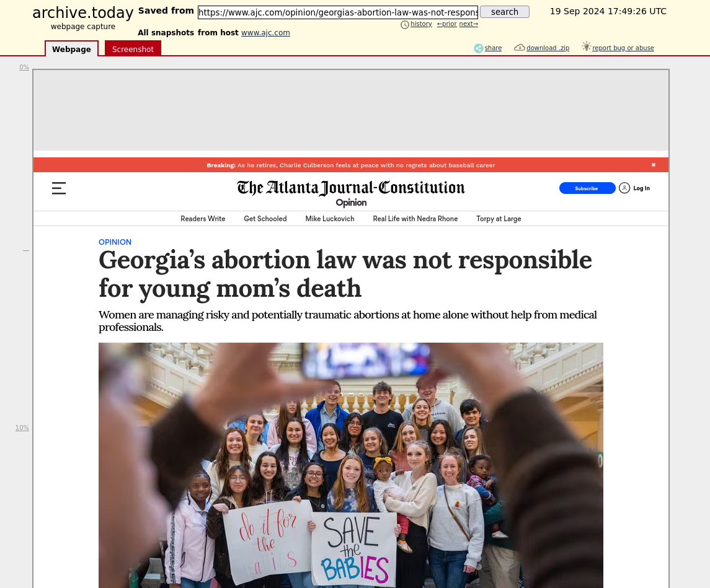The width and height of the screenshot is (710, 588).
Task: Click the OPINION category label
Action: (x=115, y=242)
